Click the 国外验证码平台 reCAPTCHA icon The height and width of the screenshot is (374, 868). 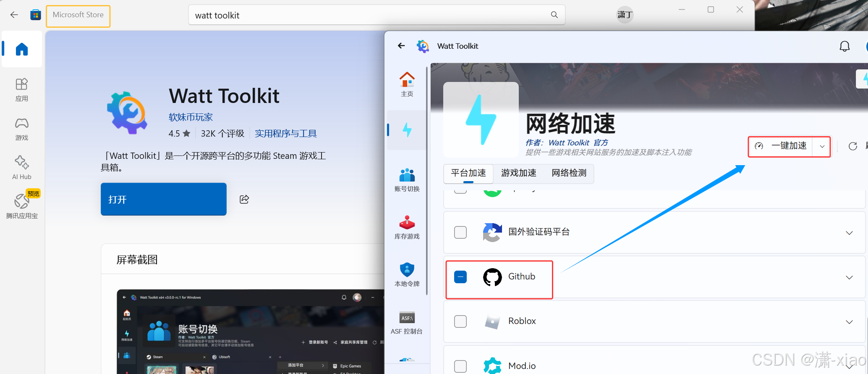[x=492, y=232]
